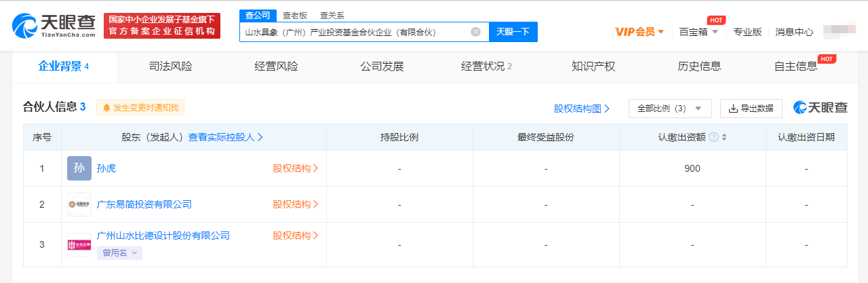Viewport: 868px width, 283px height.
Task: Switch to 自主信息 tab
Action: click(x=796, y=67)
